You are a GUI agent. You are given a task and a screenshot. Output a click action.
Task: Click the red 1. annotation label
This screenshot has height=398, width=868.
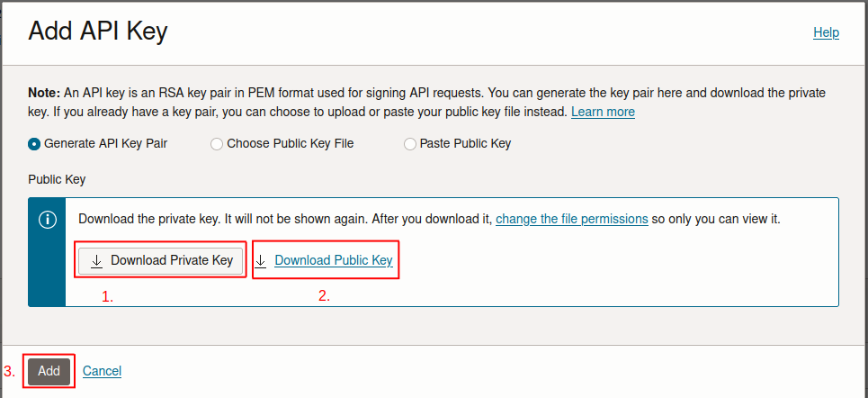(107, 297)
